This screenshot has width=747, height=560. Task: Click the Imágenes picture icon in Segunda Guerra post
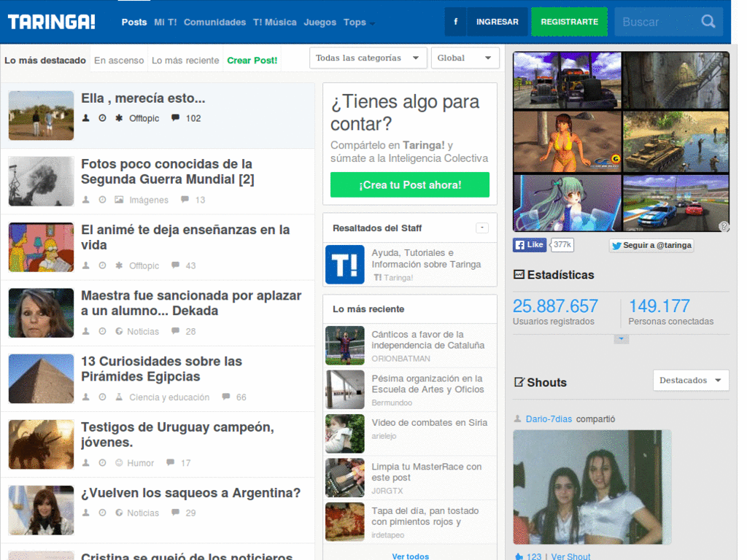(119, 200)
